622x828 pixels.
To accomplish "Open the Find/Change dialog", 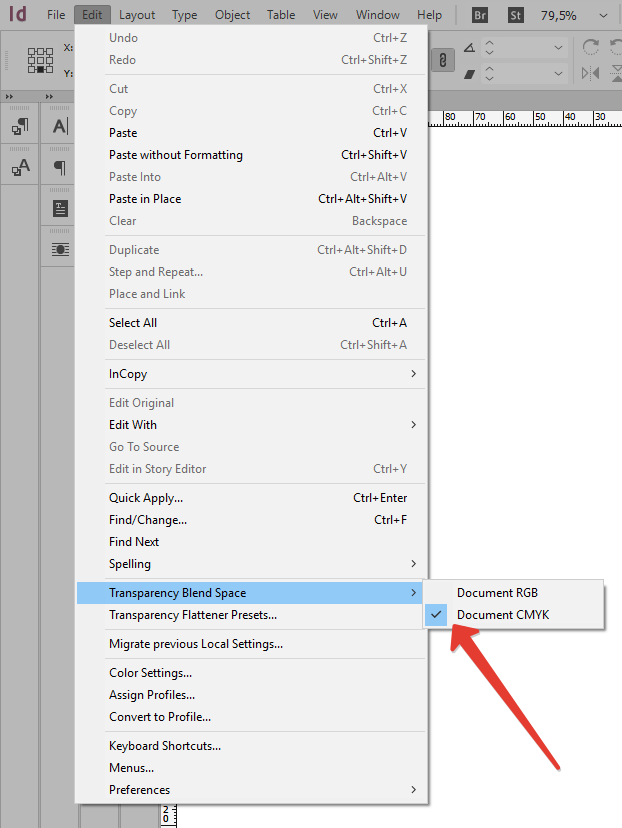I will (x=251, y=520).
